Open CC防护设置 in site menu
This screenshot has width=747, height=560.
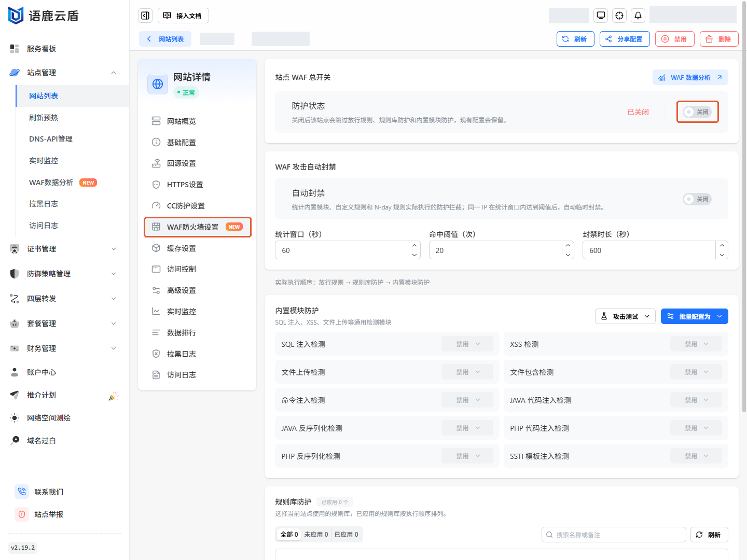coord(198,206)
